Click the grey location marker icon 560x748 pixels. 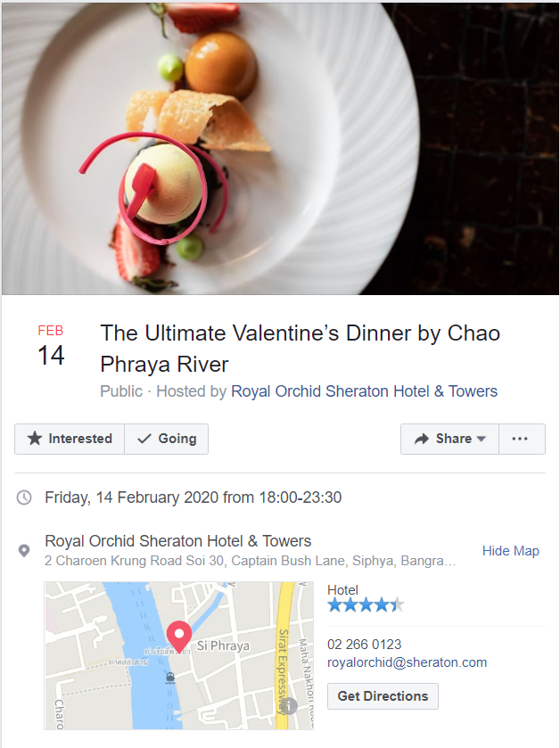tap(25, 551)
